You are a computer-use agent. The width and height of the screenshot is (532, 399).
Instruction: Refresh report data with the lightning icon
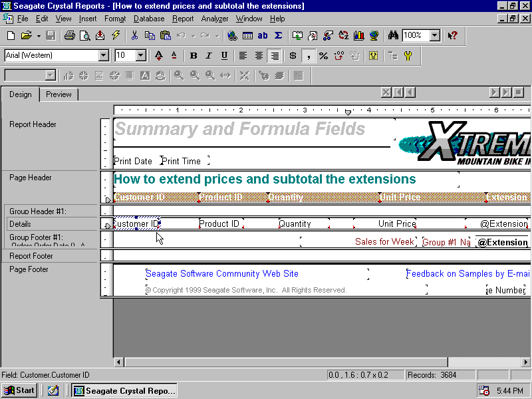(x=114, y=35)
